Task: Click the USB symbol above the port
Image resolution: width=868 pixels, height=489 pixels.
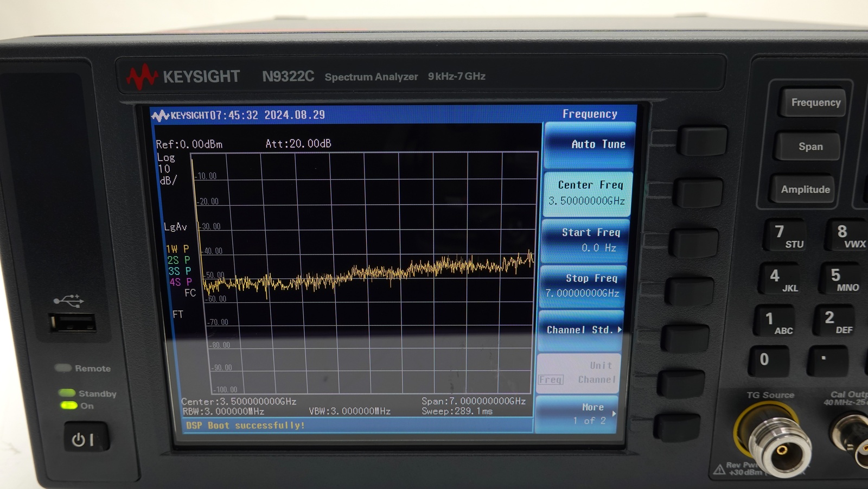Action: (x=68, y=301)
